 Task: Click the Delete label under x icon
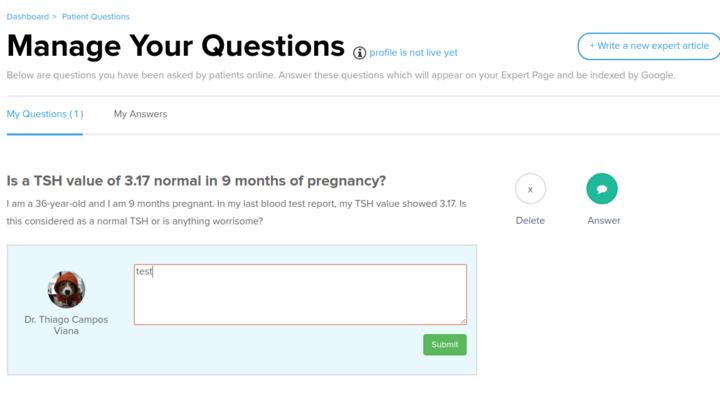click(x=530, y=220)
